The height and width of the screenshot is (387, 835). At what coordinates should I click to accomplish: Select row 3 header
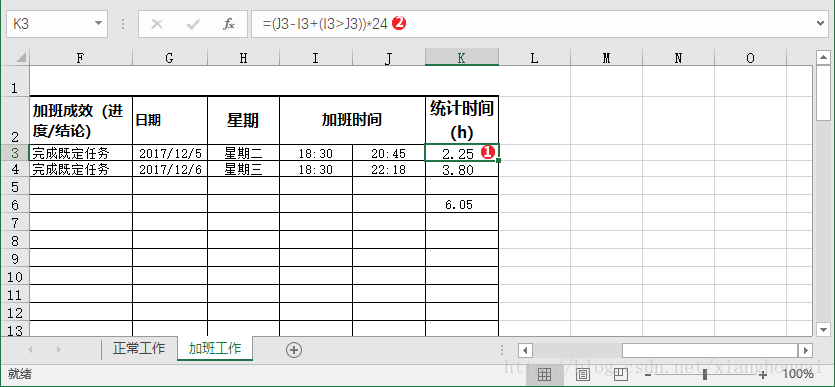[15, 153]
